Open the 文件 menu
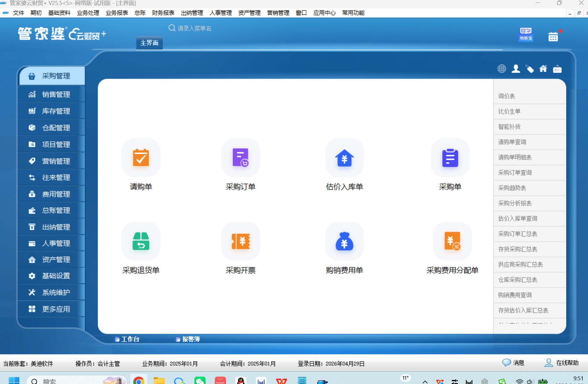Viewport: 588px width, 384px height. (x=18, y=13)
